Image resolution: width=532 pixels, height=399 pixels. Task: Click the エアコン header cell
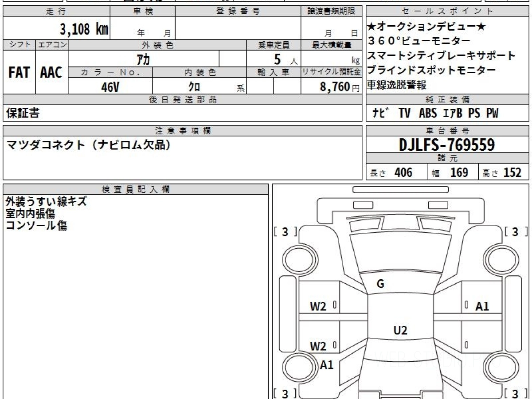coord(52,45)
